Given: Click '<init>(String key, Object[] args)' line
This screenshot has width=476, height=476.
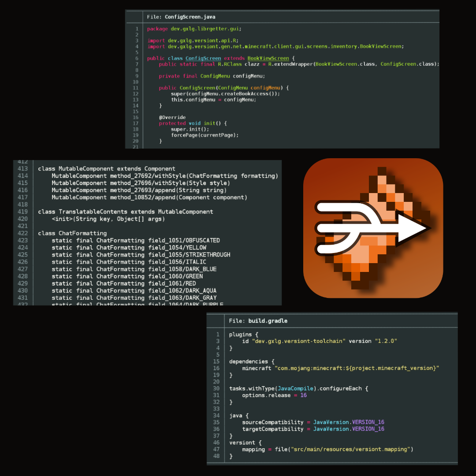Looking at the screenshot, I should [108, 219].
